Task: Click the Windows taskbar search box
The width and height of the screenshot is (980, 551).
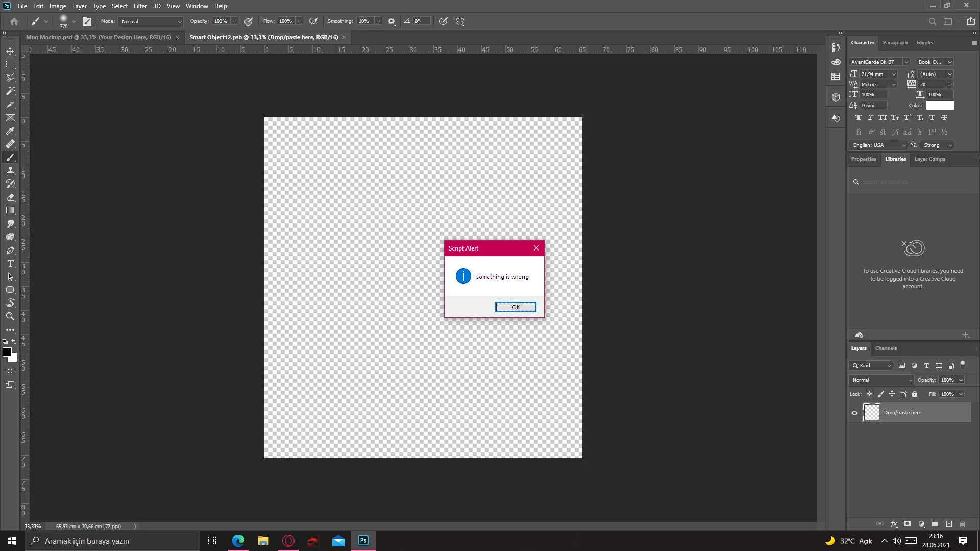Action: tap(112, 541)
